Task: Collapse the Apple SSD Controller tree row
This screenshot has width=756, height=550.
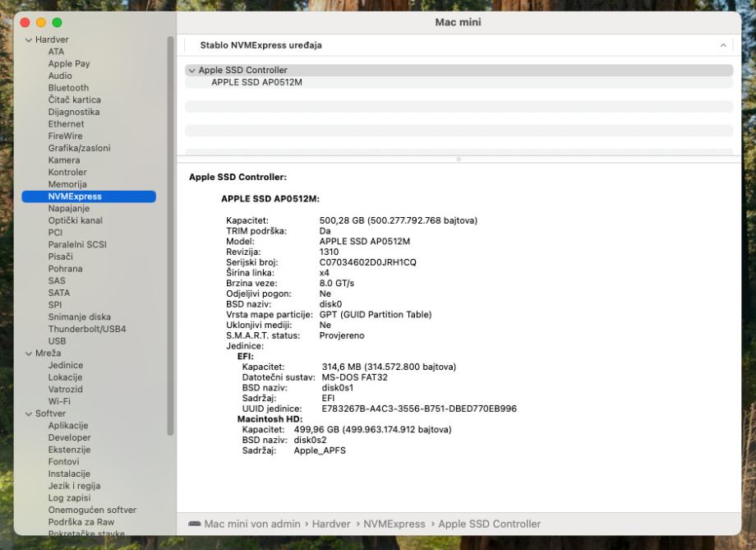Action: pyautogui.click(x=192, y=71)
